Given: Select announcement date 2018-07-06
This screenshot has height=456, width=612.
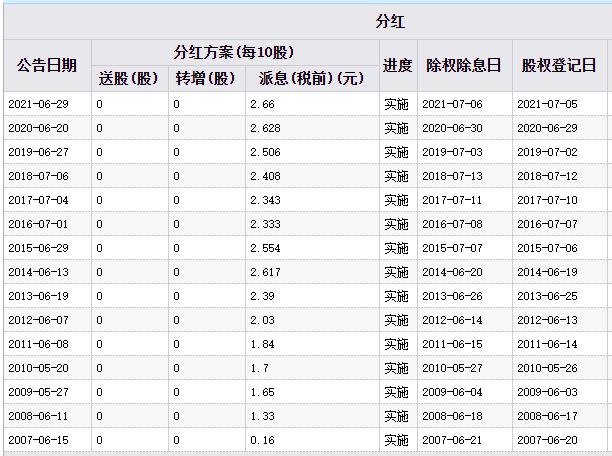Looking at the screenshot, I should coord(38,176).
